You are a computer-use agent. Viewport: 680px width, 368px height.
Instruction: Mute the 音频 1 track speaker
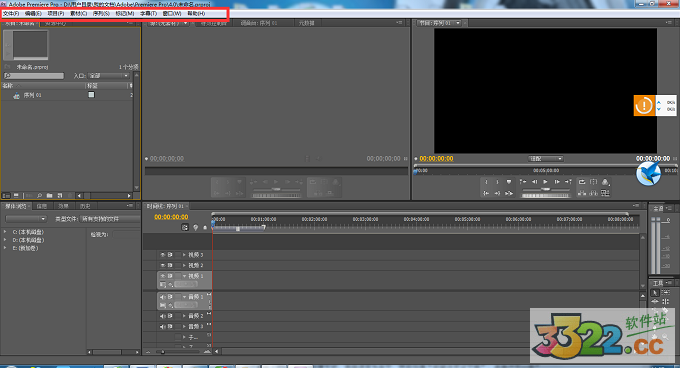pos(163,297)
